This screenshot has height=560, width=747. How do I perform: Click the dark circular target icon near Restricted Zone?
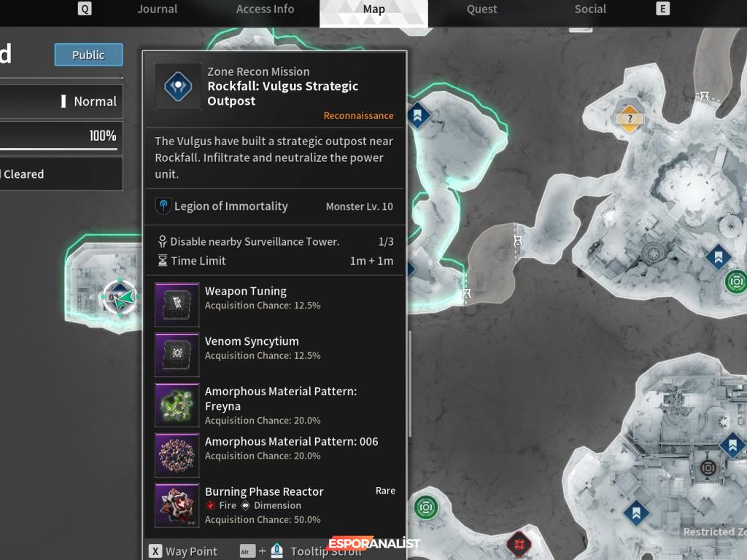pyautogui.click(x=708, y=467)
